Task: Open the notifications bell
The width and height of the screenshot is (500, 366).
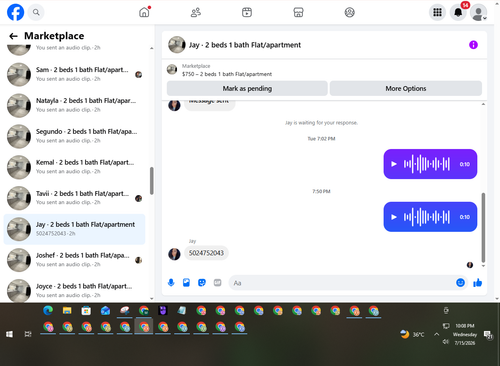Action: coord(458,12)
